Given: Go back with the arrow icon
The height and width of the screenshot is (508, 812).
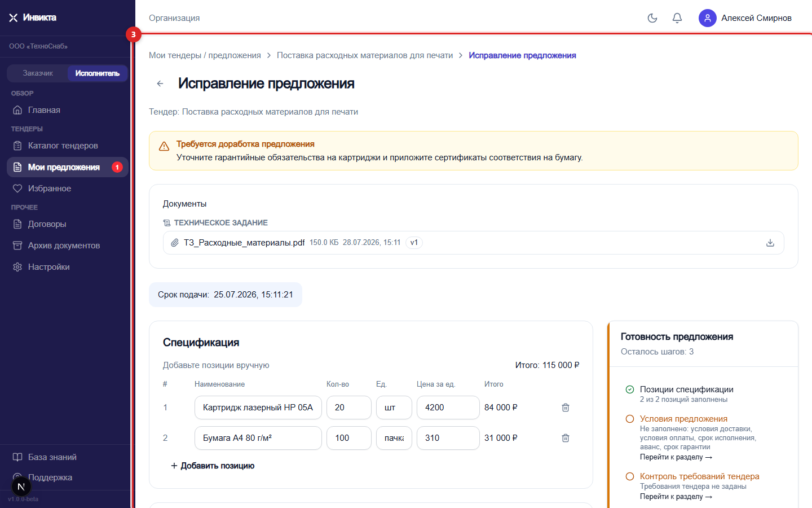Looking at the screenshot, I should (x=160, y=84).
